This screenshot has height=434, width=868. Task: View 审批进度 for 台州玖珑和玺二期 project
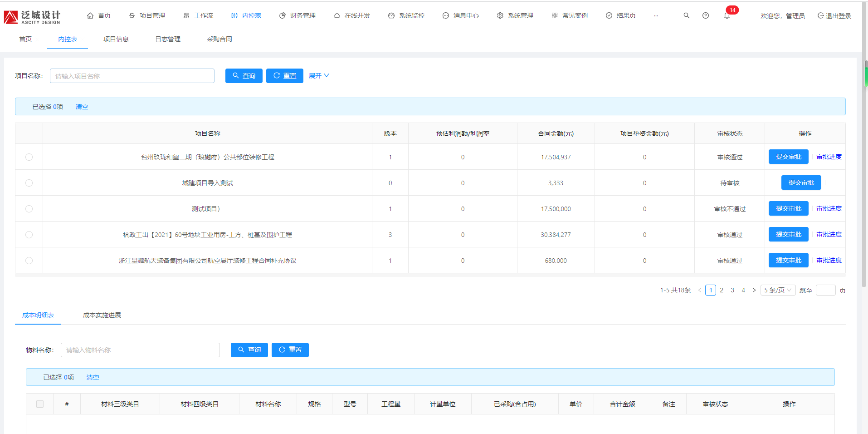click(x=829, y=157)
